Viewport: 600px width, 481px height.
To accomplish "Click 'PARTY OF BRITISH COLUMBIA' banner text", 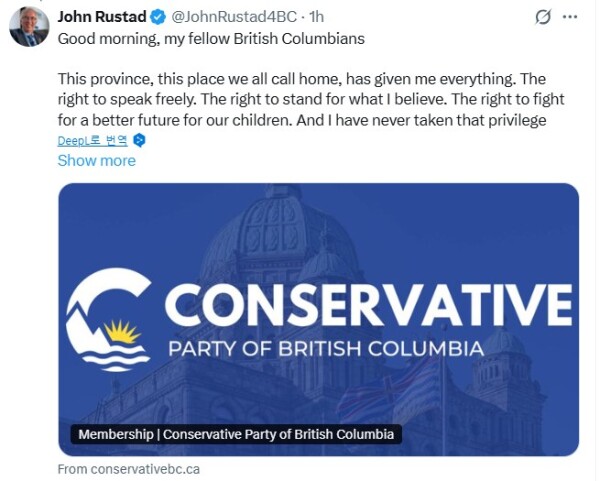I will pos(325,350).
